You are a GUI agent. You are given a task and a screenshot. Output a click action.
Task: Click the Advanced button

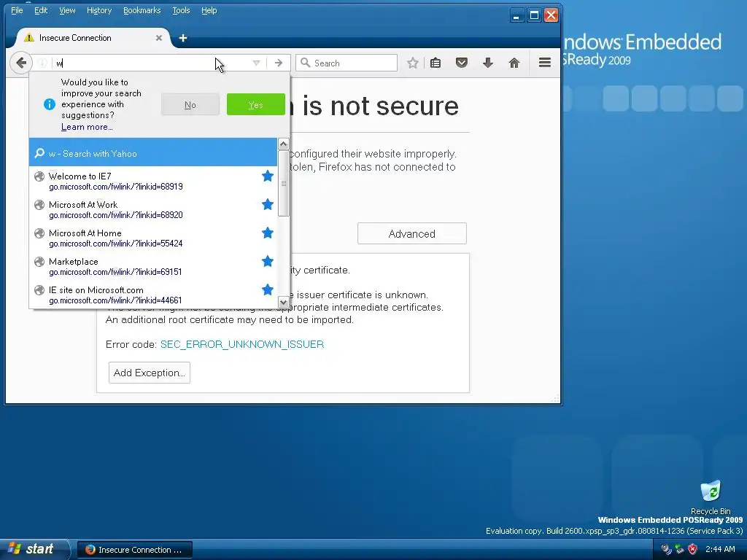tap(412, 234)
